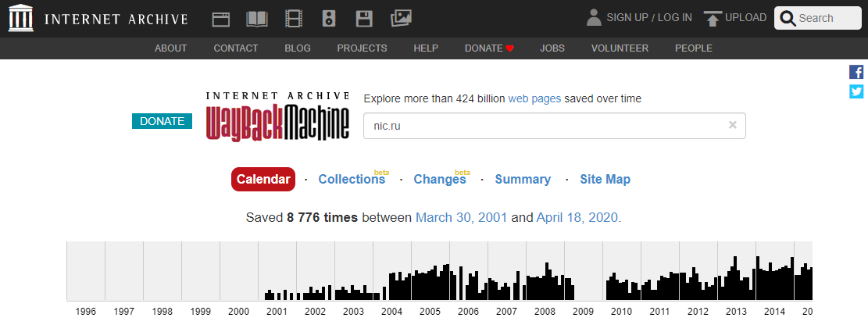Select year 1997 on the timeline

click(124, 312)
